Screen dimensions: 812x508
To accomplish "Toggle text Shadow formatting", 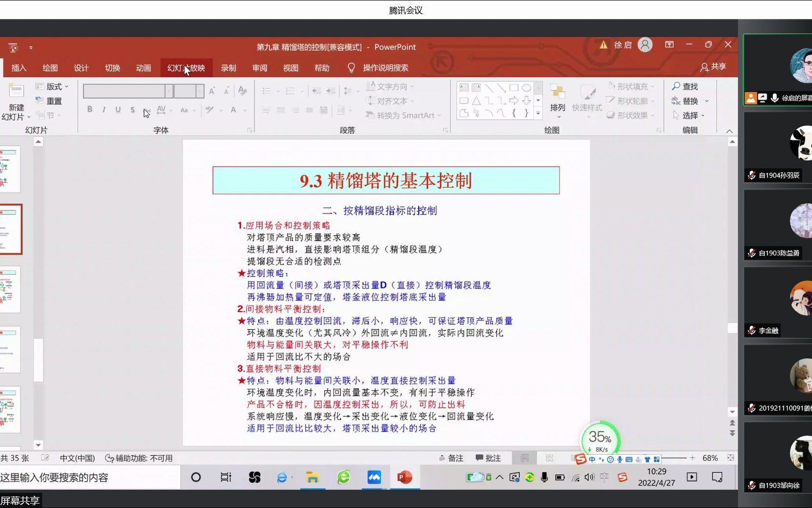I will (x=132, y=109).
